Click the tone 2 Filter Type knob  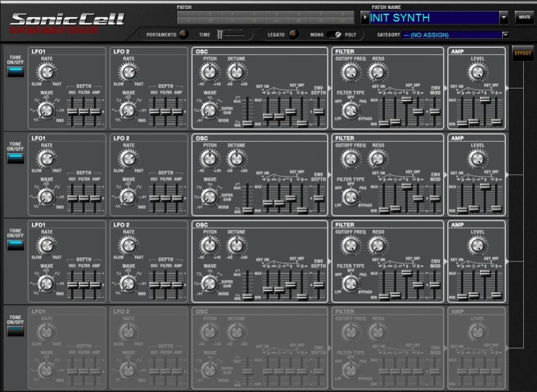(x=350, y=197)
